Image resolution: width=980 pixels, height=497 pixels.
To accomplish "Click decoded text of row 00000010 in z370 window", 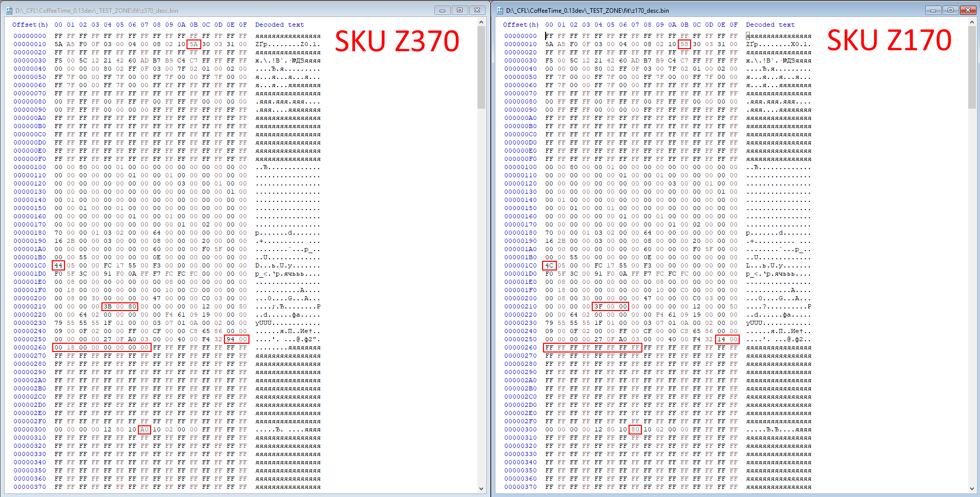I will (x=288, y=44).
